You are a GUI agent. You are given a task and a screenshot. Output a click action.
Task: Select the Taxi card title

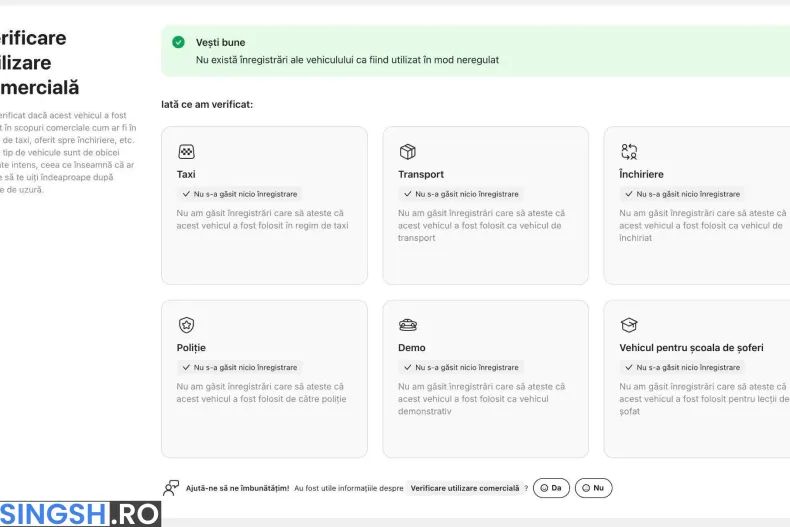186,174
